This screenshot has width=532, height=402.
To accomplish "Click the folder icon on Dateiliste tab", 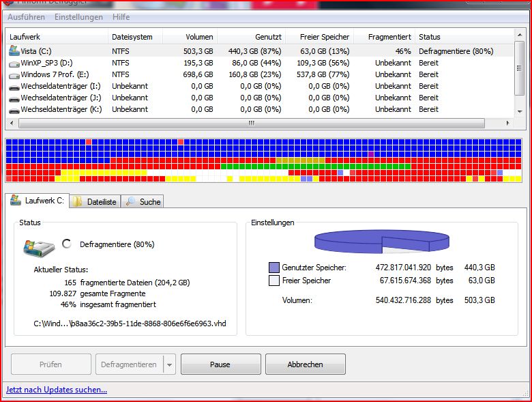I will click(x=78, y=201).
